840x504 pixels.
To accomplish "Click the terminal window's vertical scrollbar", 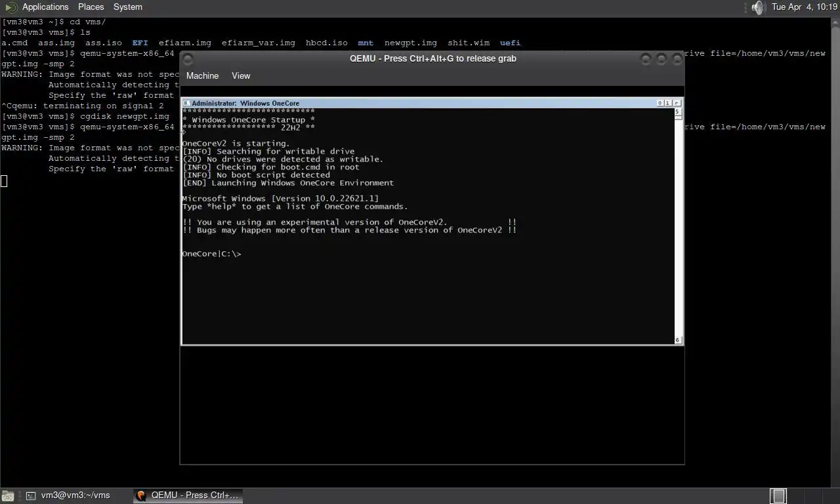I will pyautogui.click(x=835, y=252).
